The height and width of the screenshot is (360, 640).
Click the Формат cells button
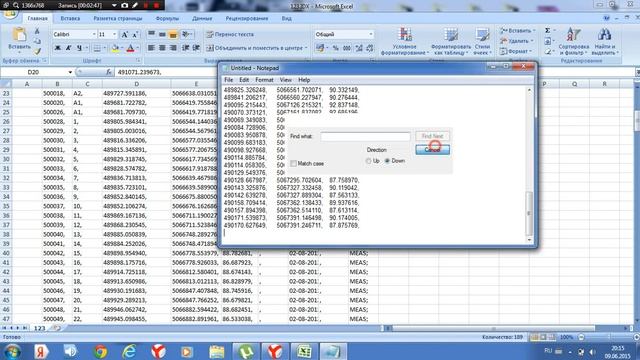coord(516,51)
